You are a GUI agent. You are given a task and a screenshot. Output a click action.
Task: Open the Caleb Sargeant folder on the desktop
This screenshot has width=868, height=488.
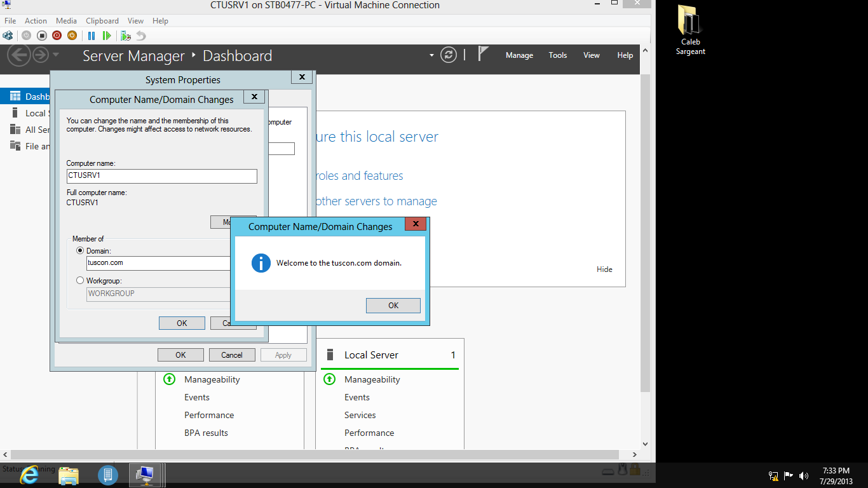point(690,30)
